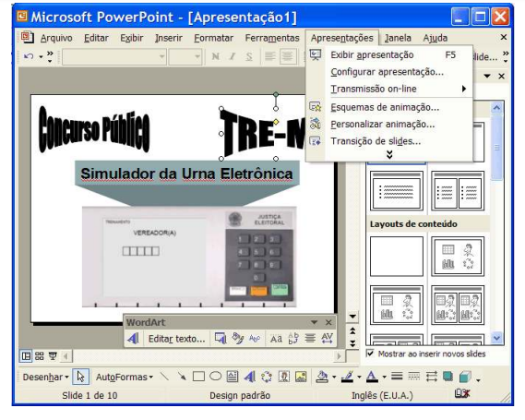Select the Oval drawing tool
This screenshot has width=525, height=420.
[x=216, y=377]
